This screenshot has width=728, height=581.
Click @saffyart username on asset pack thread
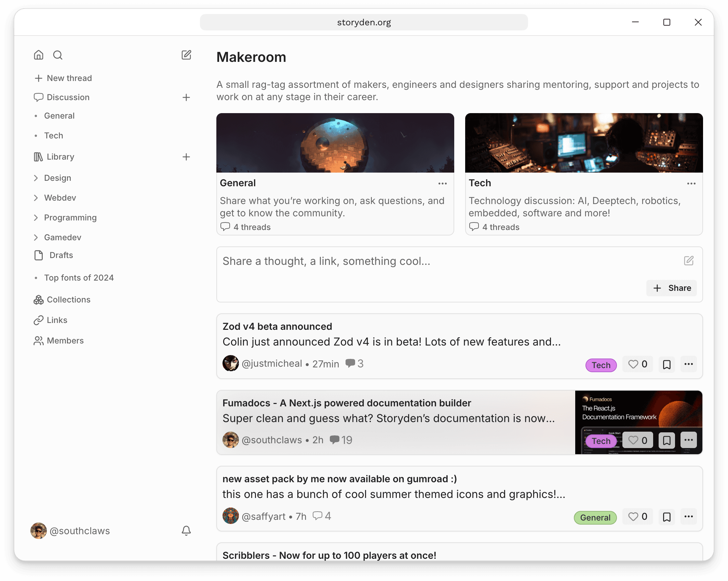(264, 516)
